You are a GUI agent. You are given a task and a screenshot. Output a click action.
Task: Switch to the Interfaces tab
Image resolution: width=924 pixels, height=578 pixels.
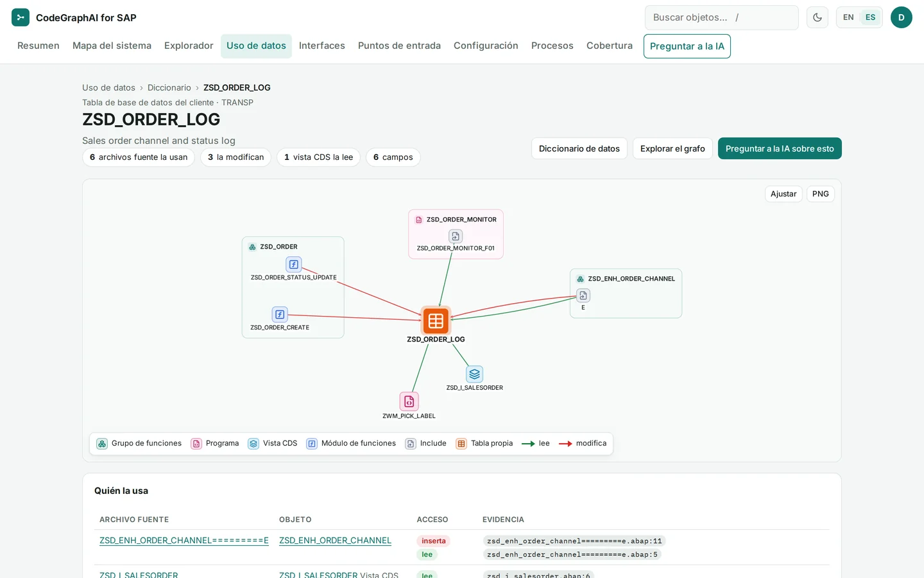click(322, 46)
